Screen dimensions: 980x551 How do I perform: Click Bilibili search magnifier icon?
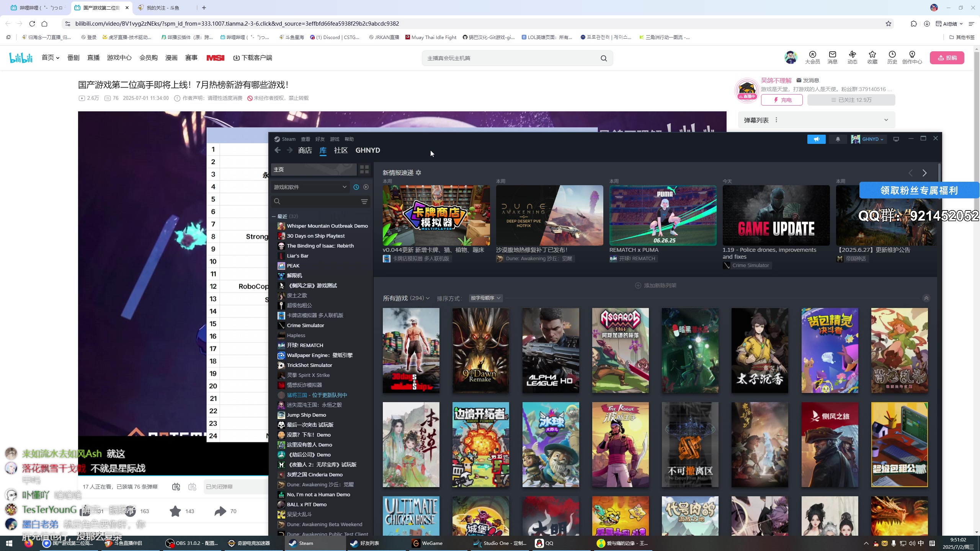point(604,58)
